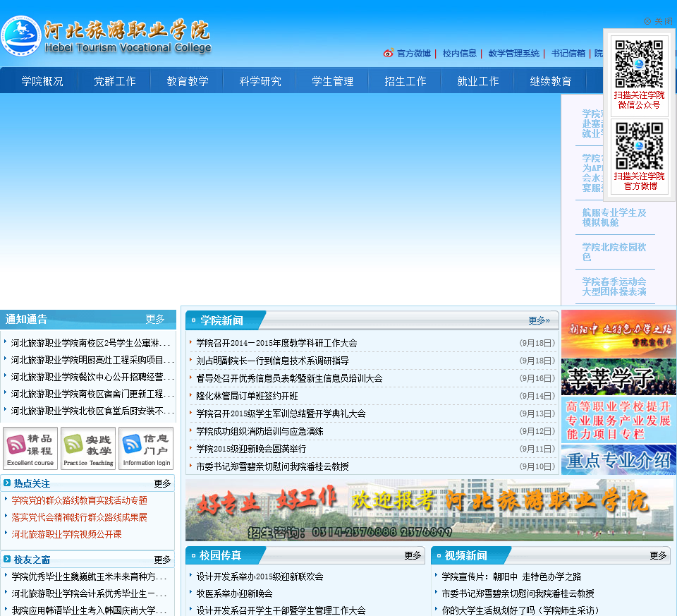Click the 高等职业学校提升专业服务 banner
This screenshot has height=616, width=677.
618,420
